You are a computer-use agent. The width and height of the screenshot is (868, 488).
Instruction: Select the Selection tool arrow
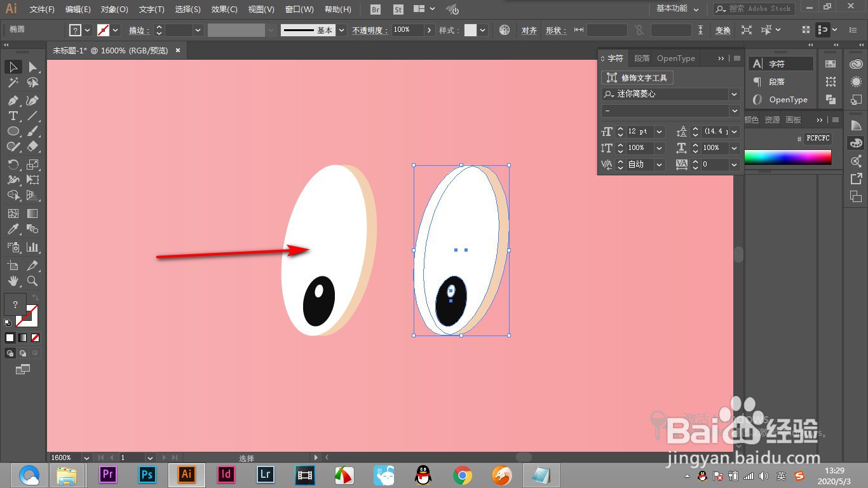tap(13, 67)
